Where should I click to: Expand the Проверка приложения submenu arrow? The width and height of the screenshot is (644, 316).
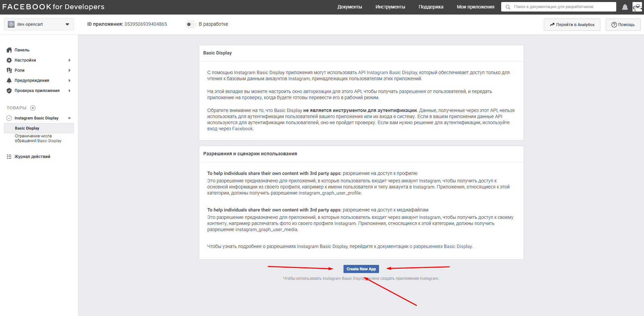tap(69, 91)
